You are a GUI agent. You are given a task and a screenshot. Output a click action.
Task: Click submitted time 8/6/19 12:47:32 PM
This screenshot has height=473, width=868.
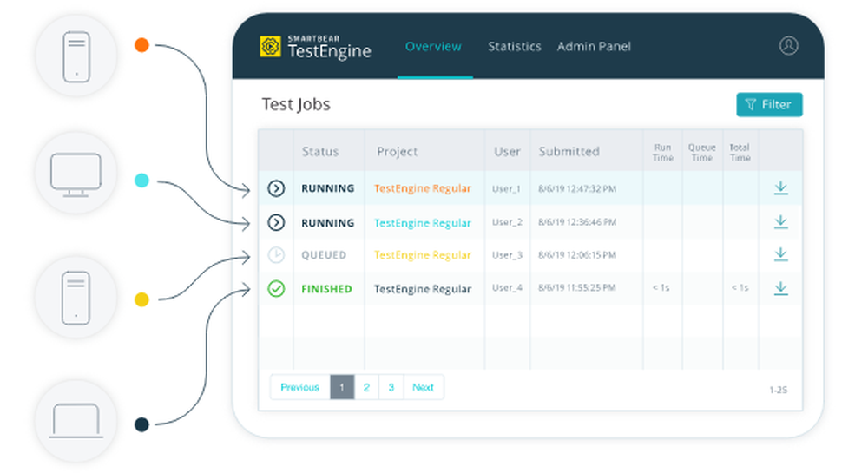[x=577, y=188]
